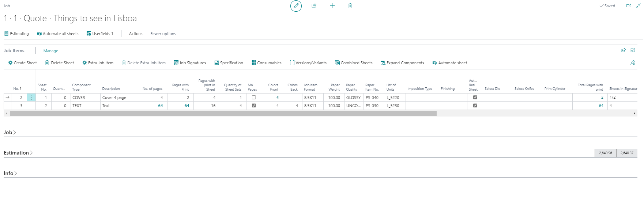Image resolution: width=644 pixels, height=198 pixels.
Task: Click the share icon in header
Action: pyautogui.click(x=314, y=6)
